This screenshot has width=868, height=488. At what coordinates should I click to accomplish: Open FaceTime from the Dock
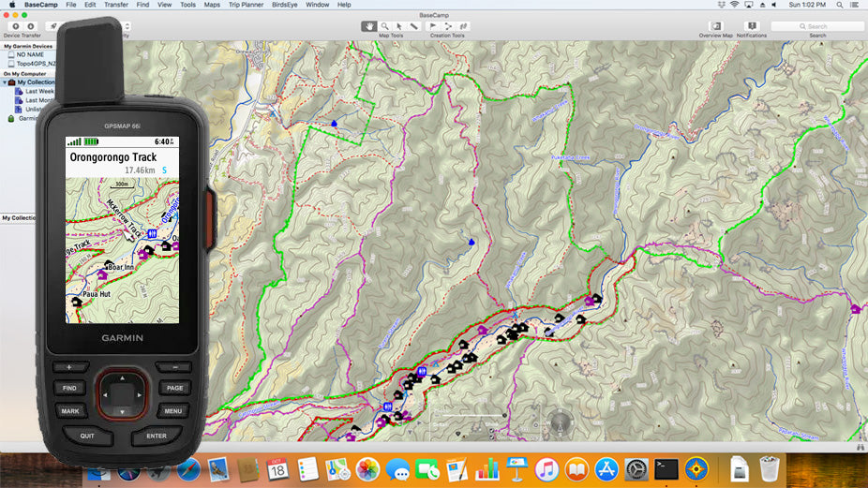point(427,469)
